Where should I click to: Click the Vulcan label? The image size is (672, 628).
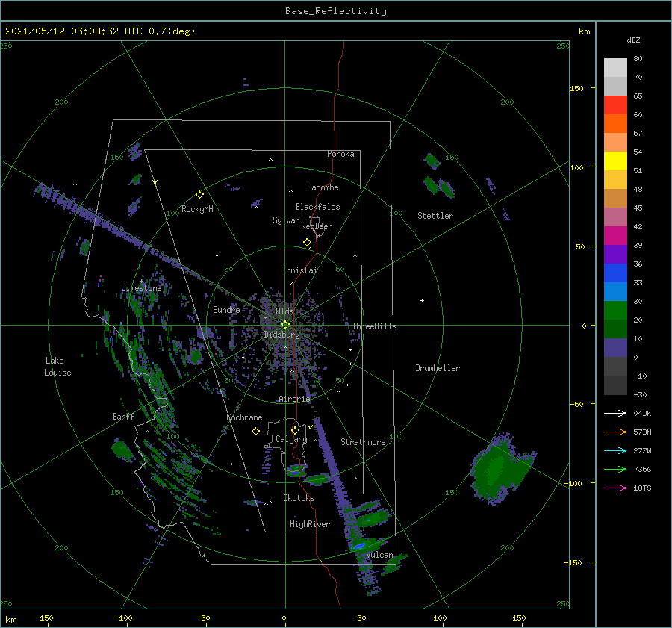(380, 555)
